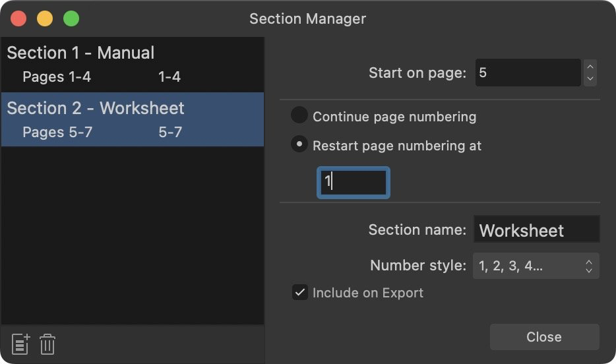Screen dimensions: 616x364
Task: Zoom window with green button
Action: (x=71, y=18)
